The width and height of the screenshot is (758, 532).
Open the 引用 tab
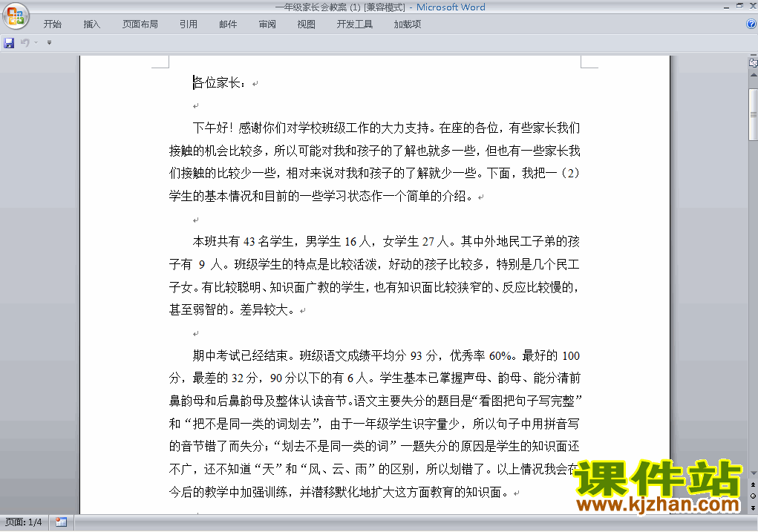189,24
